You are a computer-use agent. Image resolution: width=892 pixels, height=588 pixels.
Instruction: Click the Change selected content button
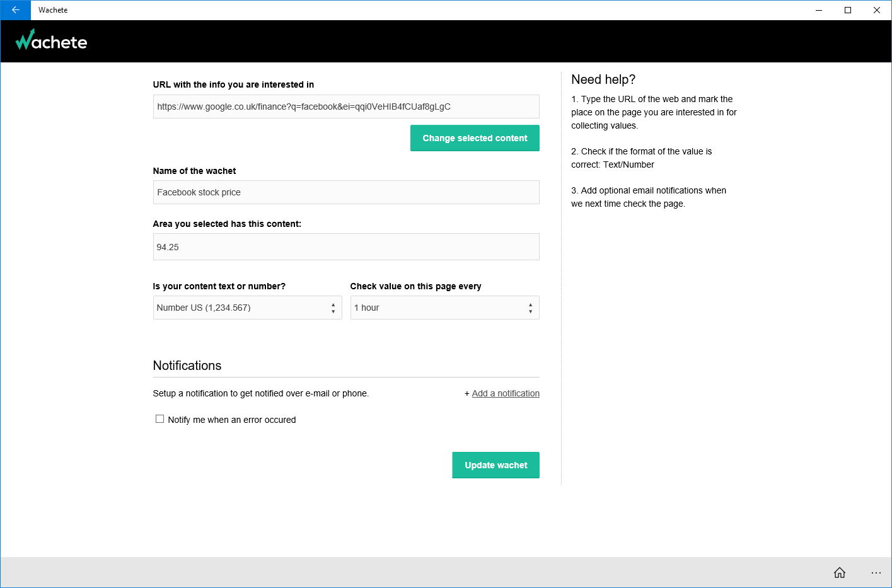(x=475, y=138)
